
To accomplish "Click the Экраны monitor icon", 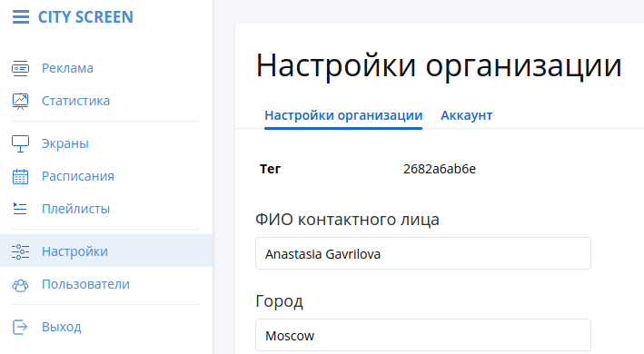I will click(20, 143).
